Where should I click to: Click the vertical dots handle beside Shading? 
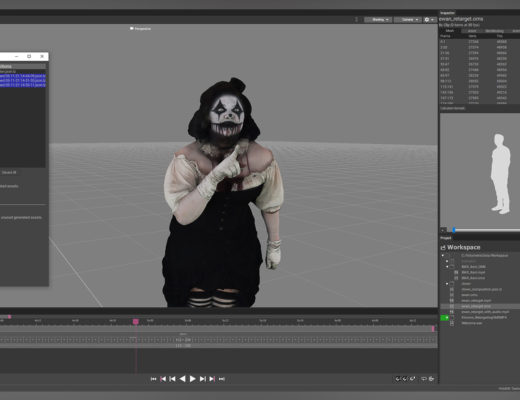pos(356,20)
